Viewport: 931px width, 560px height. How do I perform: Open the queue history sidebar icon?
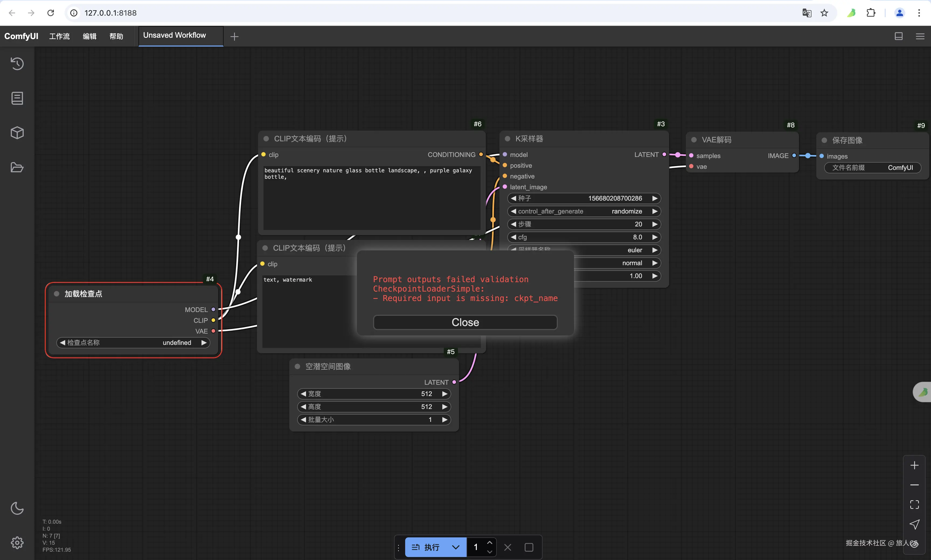click(17, 64)
